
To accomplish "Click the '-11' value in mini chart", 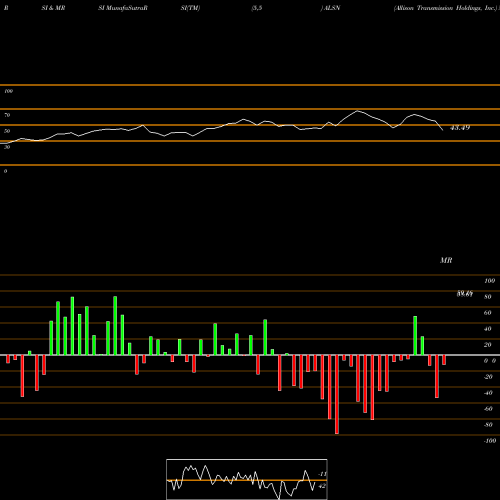I will (322, 474).
